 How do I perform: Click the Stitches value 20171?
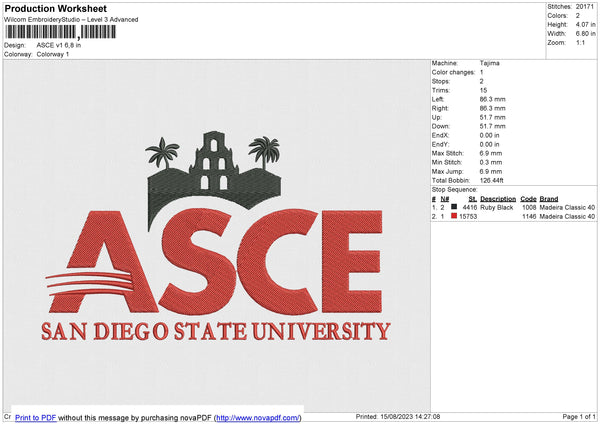point(584,7)
